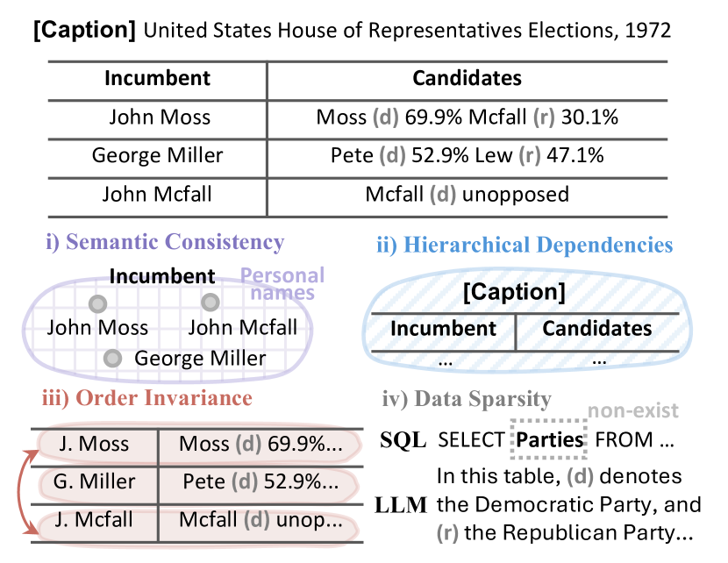The width and height of the screenshot is (728, 563).
Task: Click the Order Invariance heading
Action: [146, 398]
